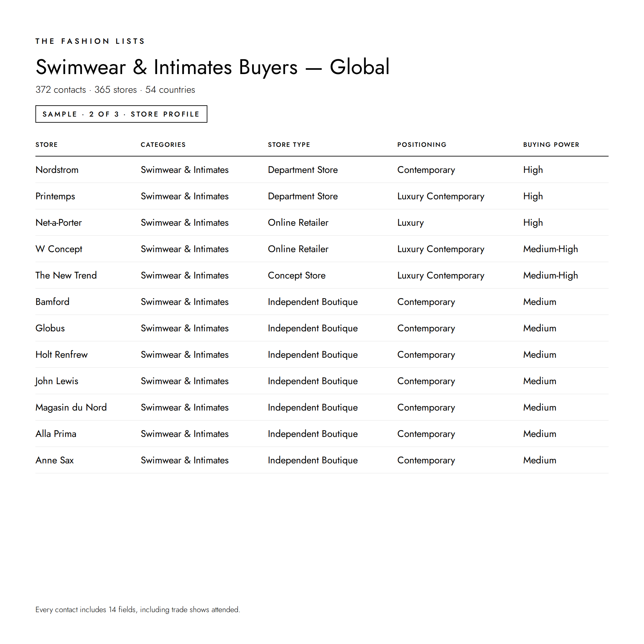644x644 pixels.
Task: Click 'Independent Boutique' in the John Lewis row
Action: click(313, 381)
